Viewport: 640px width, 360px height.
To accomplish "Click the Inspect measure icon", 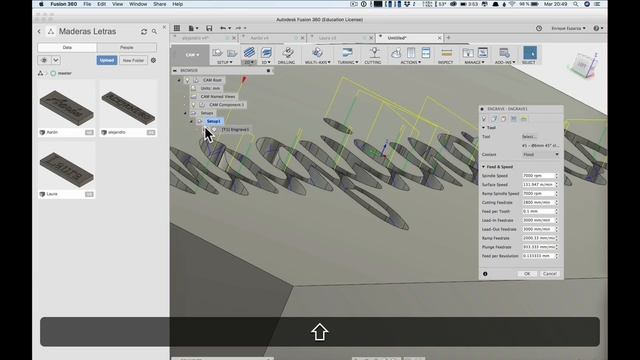I will click(447, 53).
